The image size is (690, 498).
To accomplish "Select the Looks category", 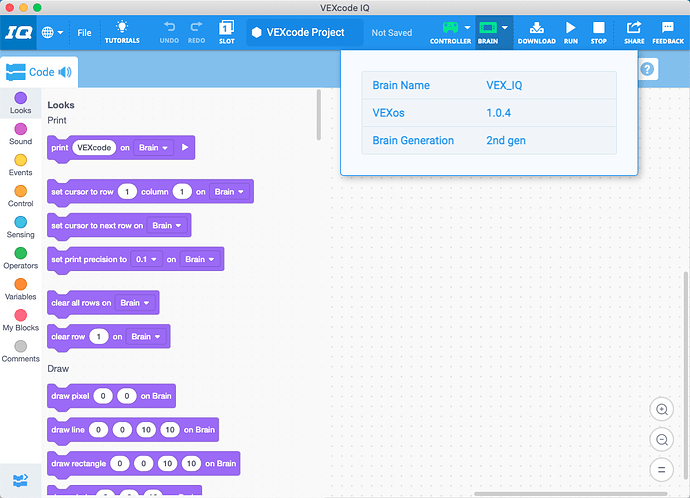I will pos(21,103).
